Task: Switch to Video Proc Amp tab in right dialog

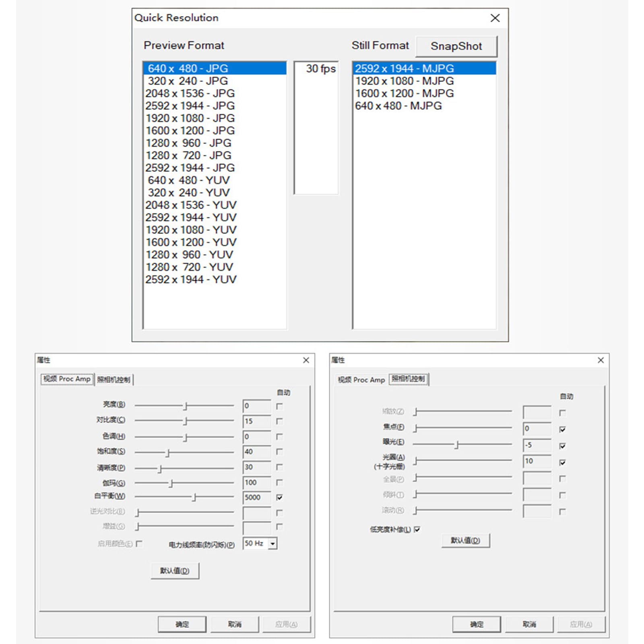Action: coord(361,380)
